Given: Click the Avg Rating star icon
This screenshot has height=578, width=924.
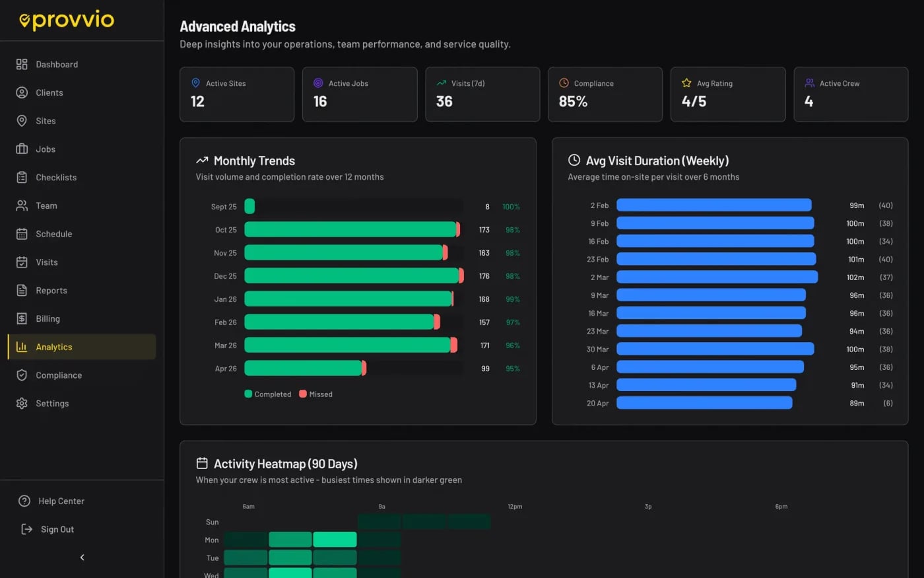Looking at the screenshot, I should 686,83.
